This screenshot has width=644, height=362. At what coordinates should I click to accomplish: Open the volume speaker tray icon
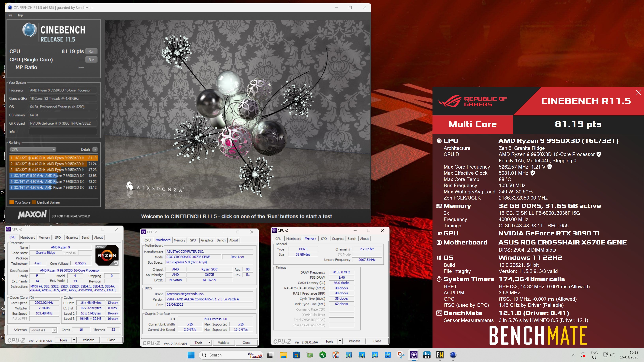click(612, 355)
